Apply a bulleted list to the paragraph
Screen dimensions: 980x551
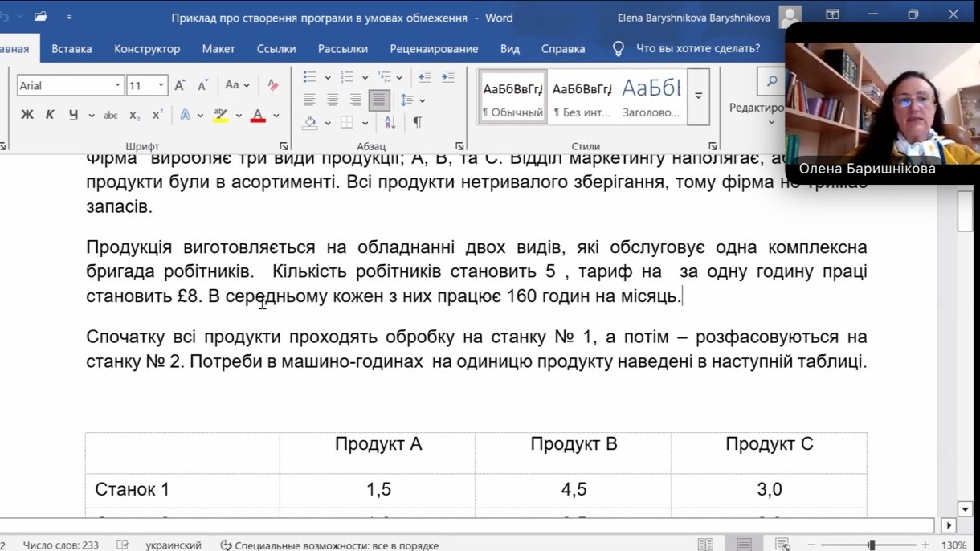309,77
